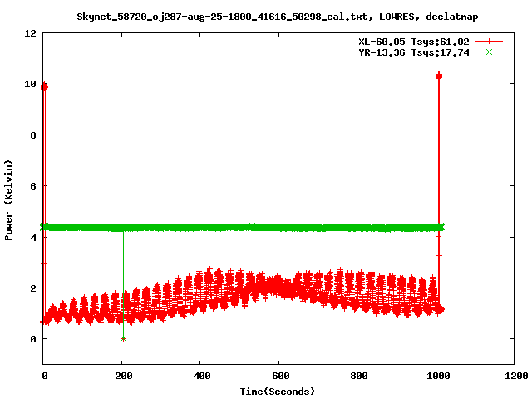Select the XL-60.05 Tsys:61.02 legend label

point(414,42)
